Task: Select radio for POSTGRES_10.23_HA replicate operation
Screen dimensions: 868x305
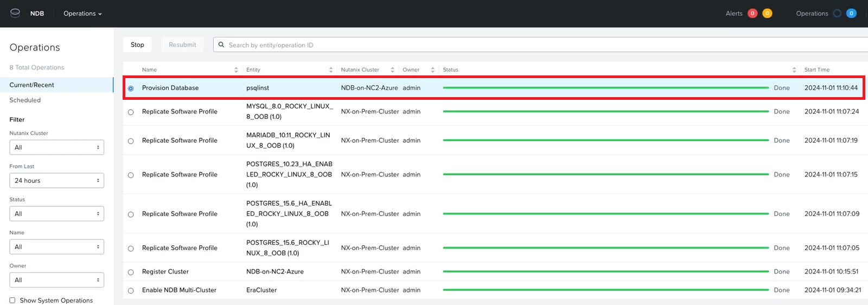Action: (131, 175)
